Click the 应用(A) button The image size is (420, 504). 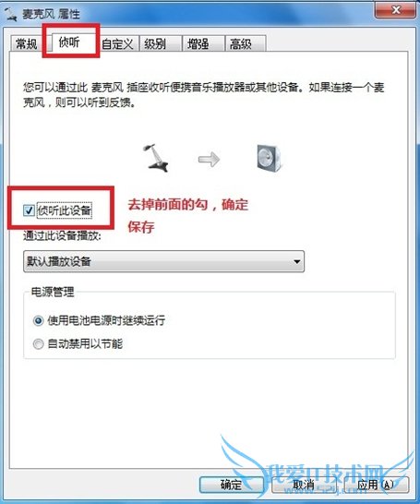pos(376,485)
